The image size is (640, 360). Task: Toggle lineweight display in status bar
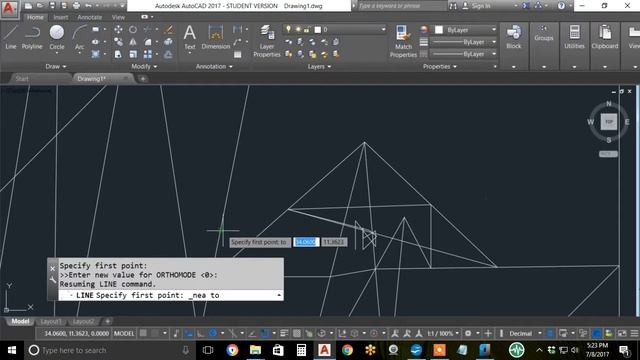284,333
